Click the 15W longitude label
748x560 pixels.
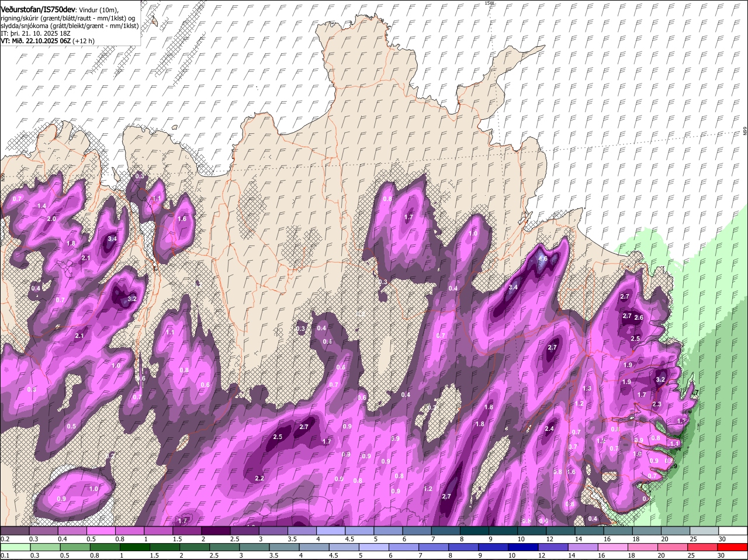pos(489,3)
